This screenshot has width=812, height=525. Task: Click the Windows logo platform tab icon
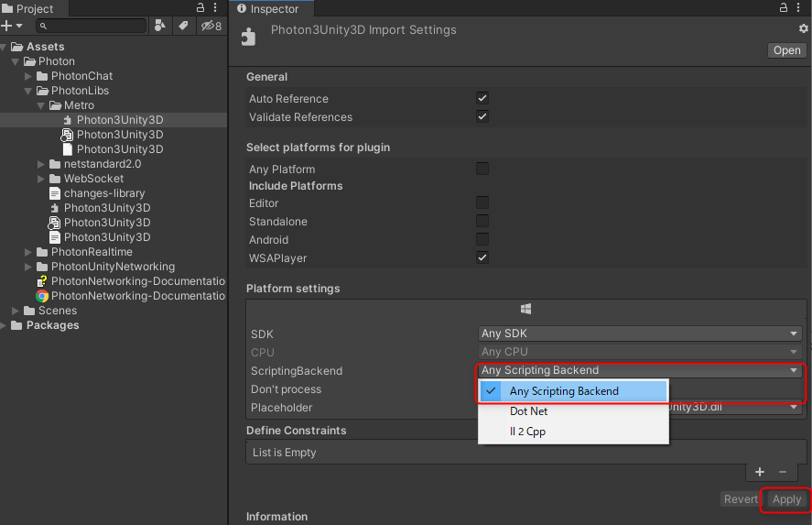coord(525,310)
